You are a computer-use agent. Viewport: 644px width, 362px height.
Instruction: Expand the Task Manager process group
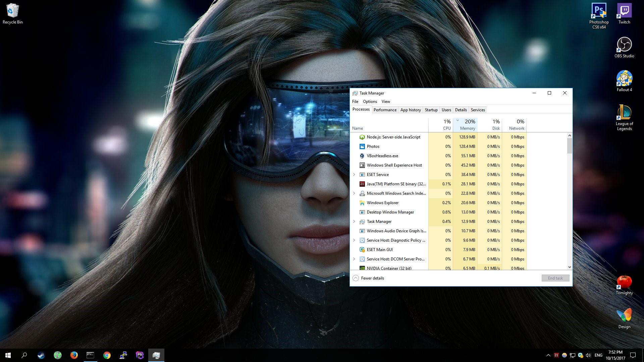pos(354,222)
